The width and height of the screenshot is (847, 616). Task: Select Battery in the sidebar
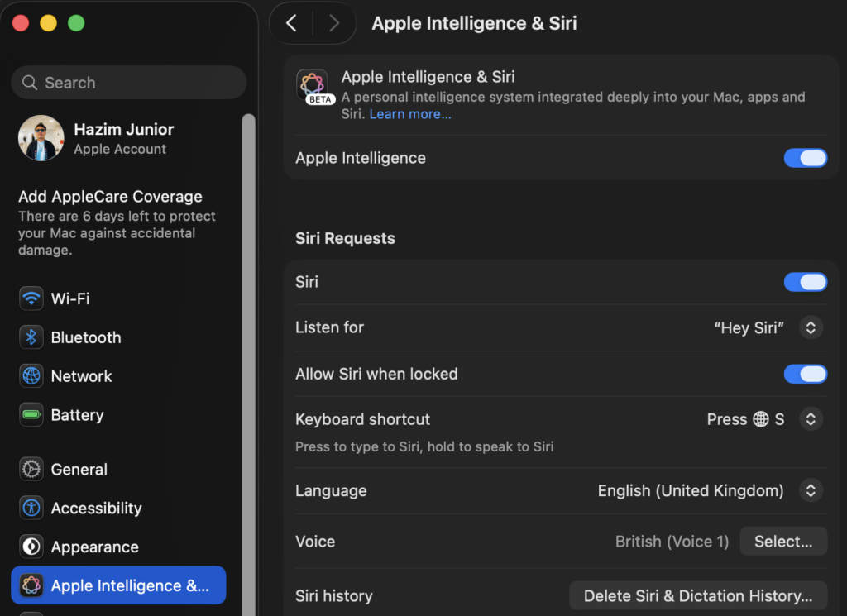click(x=118, y=414)
